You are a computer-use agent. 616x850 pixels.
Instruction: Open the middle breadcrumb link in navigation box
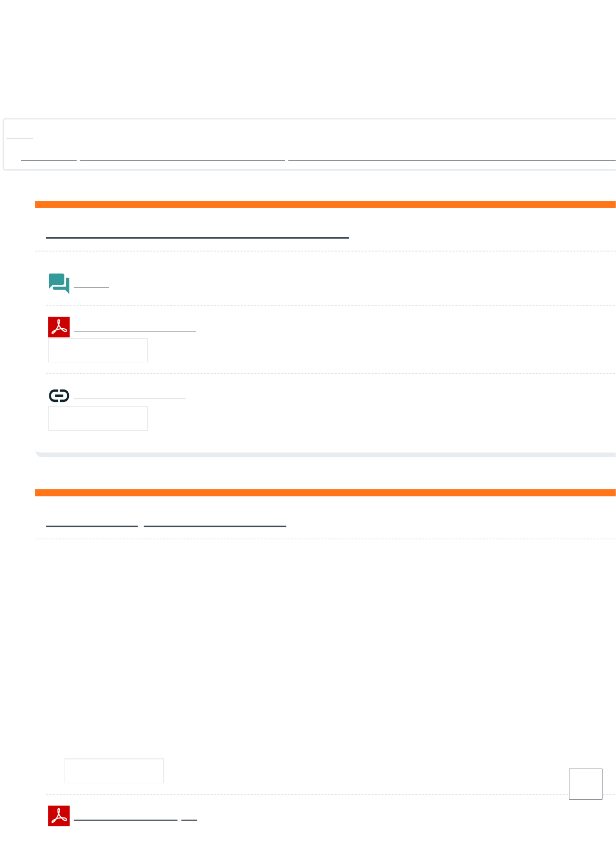click(x=182, y=158)
